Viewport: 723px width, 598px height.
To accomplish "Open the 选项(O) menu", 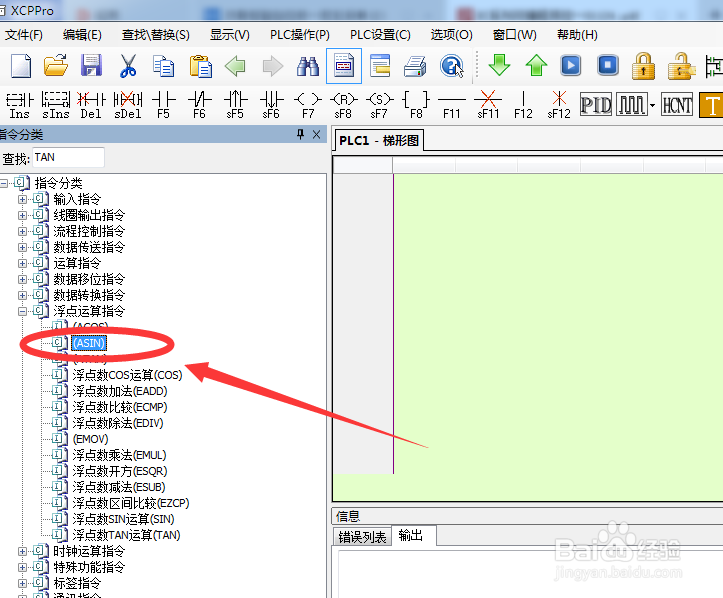I will [451, 35].
